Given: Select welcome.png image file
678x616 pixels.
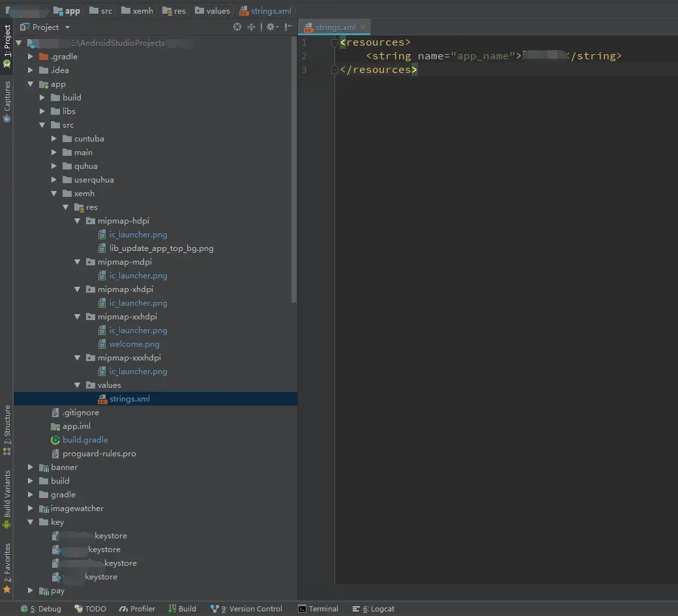Looking at the screenshot, I should (134, 344).
